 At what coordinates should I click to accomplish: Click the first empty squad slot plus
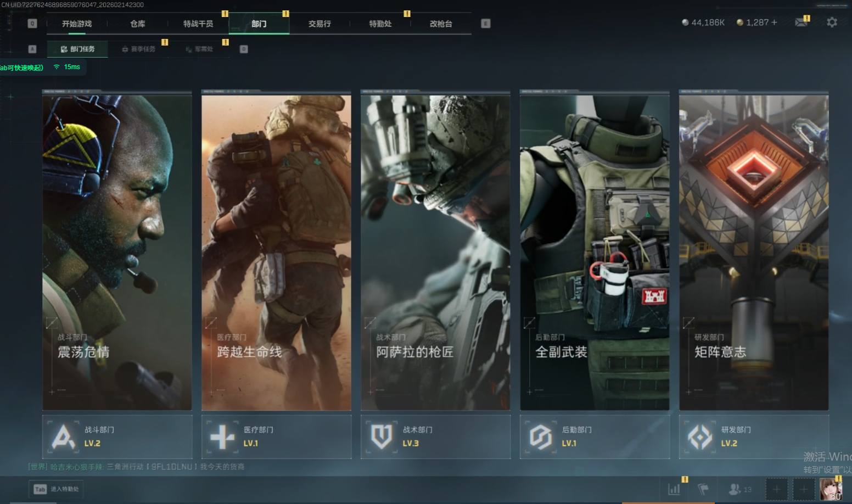coord(776,489)
